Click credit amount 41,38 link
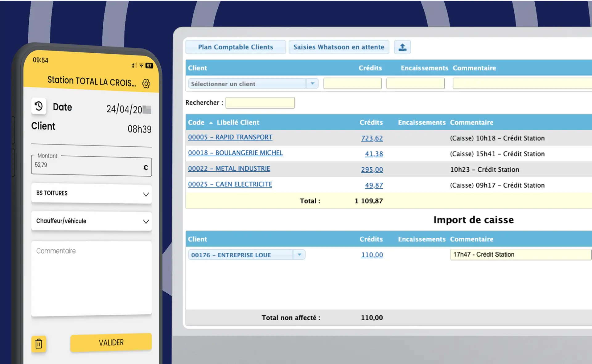Screen dimensions: 592x364 [374, 154]
